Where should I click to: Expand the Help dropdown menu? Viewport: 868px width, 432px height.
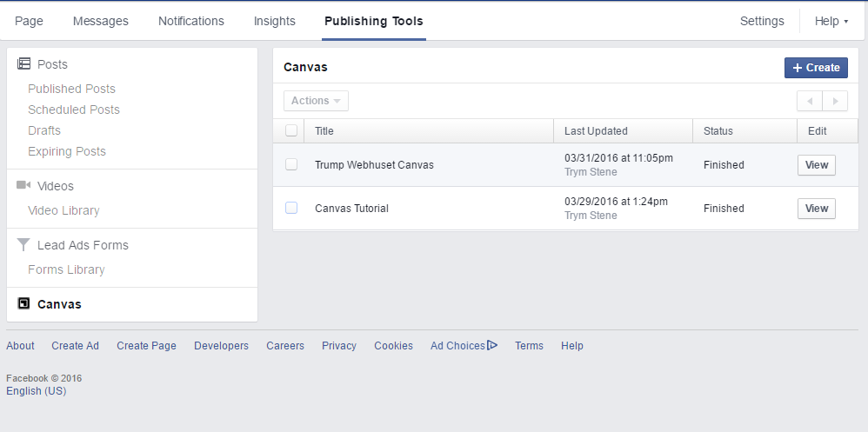[831, 21]
